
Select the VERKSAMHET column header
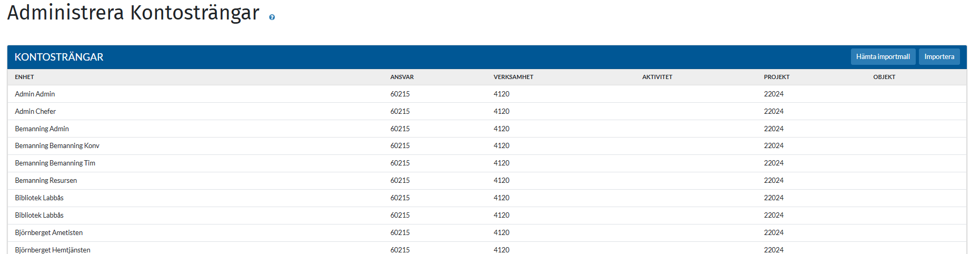pyautogui.click(x=513, y=77)
